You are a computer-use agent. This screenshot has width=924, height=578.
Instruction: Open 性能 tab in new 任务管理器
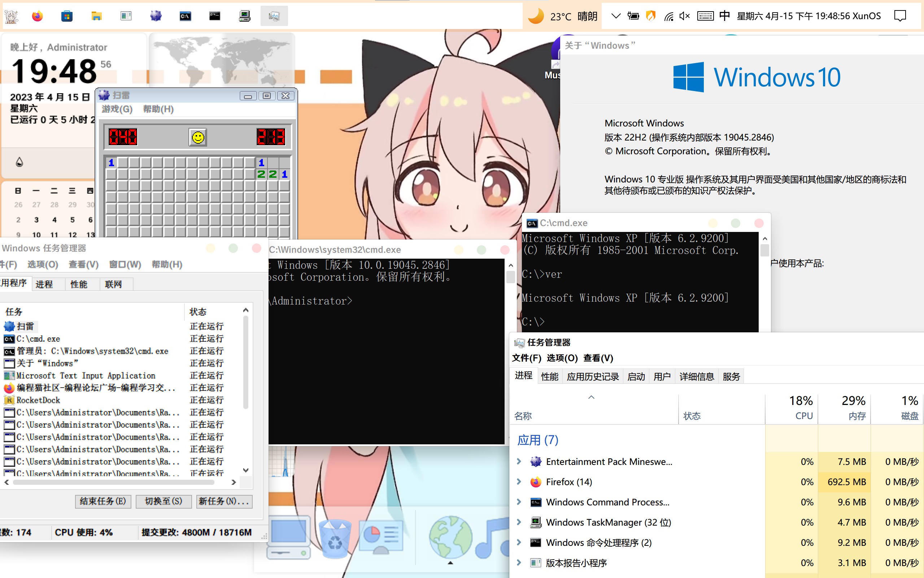[550, 377]
